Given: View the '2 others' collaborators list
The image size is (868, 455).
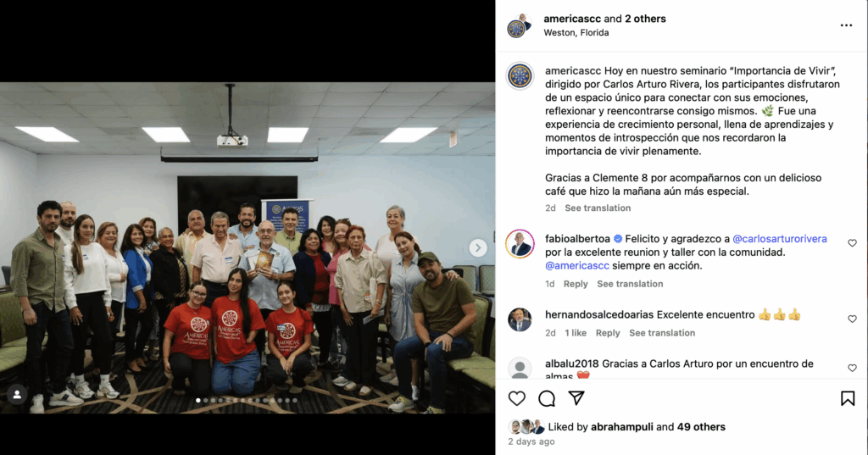Looking at the screenshot, I should click(x=645, y=19).
